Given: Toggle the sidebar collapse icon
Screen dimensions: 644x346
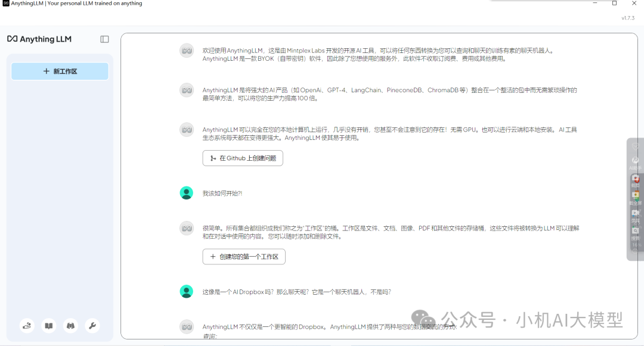Looking at the screenshot, I should (x=105, y=39).
